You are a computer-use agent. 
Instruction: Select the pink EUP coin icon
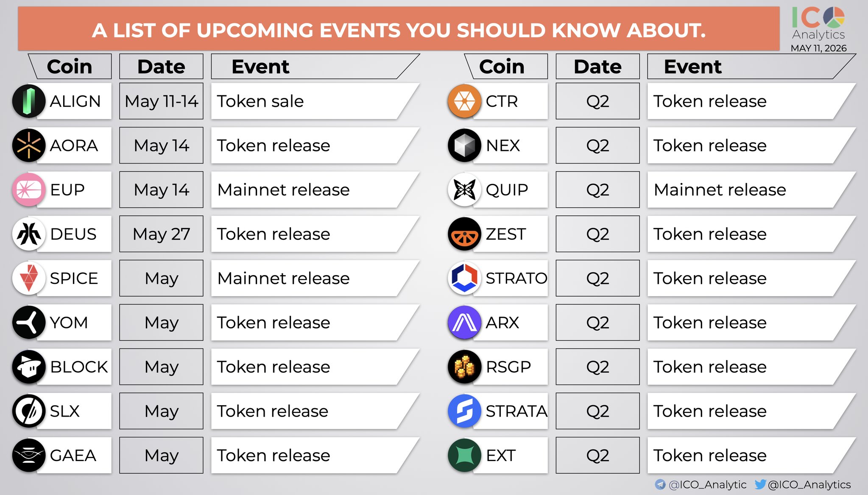coord(28,190)
